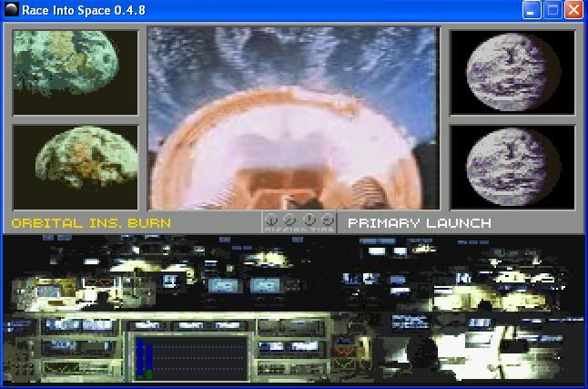This screenshot has width=588, height=389.
Task: Close the Race Into Space window
Action: click(573, 10)
